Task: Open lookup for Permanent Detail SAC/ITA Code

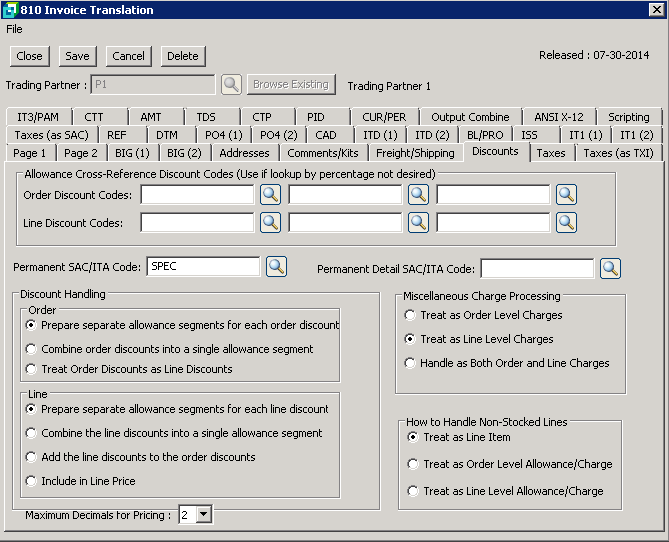Action: click(x=610, y=268)
